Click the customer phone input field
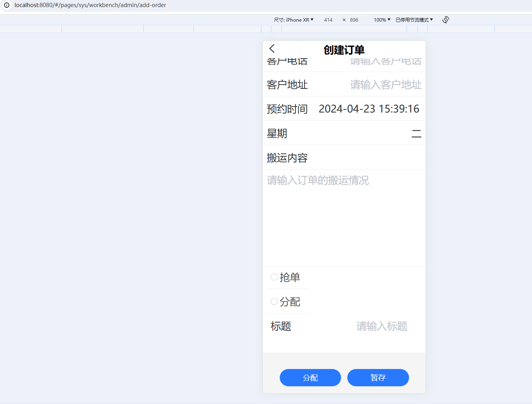Viewport: 532px width, 404px height. [x=385, y=62]
